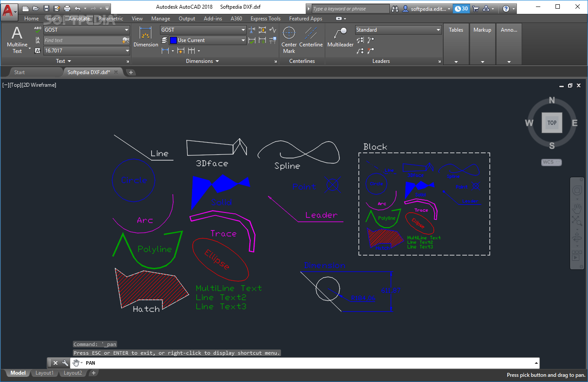Click the Collect leaders icon
This screenshot has height=382, width=588.
click(x=360, y=51)
